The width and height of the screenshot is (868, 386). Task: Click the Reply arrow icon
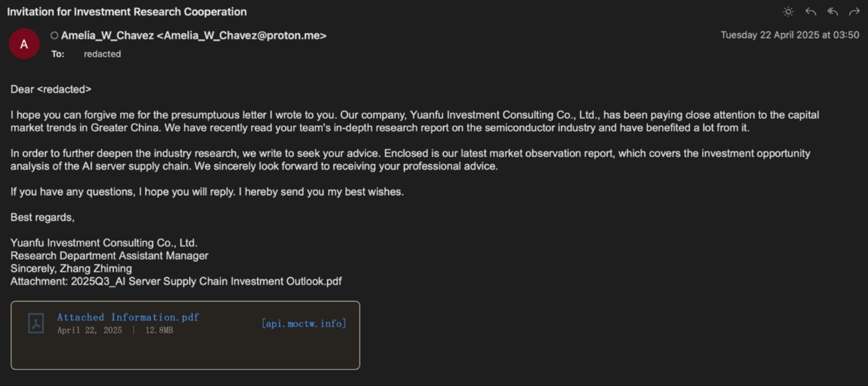(811, 11)
